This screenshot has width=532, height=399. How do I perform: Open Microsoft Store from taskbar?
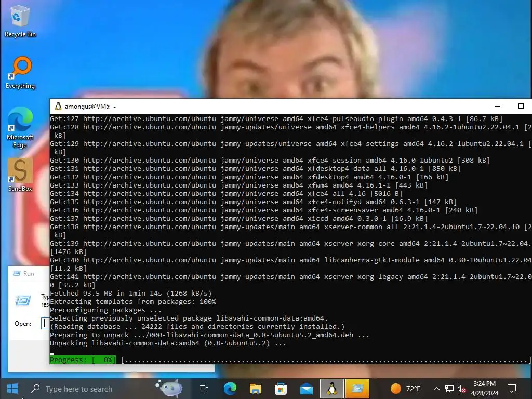[x=281, y=389]
